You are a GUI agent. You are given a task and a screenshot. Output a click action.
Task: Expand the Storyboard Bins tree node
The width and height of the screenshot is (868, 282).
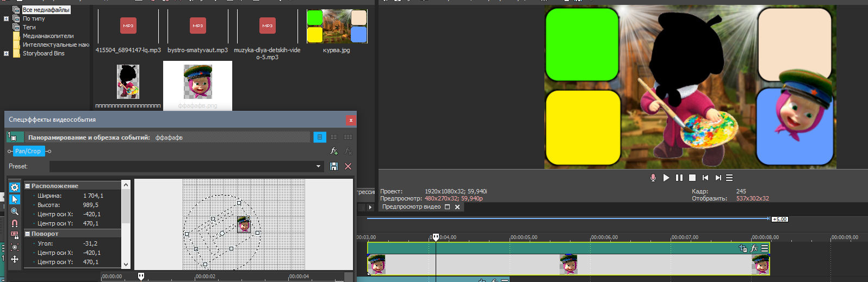(x=6, y=53)
